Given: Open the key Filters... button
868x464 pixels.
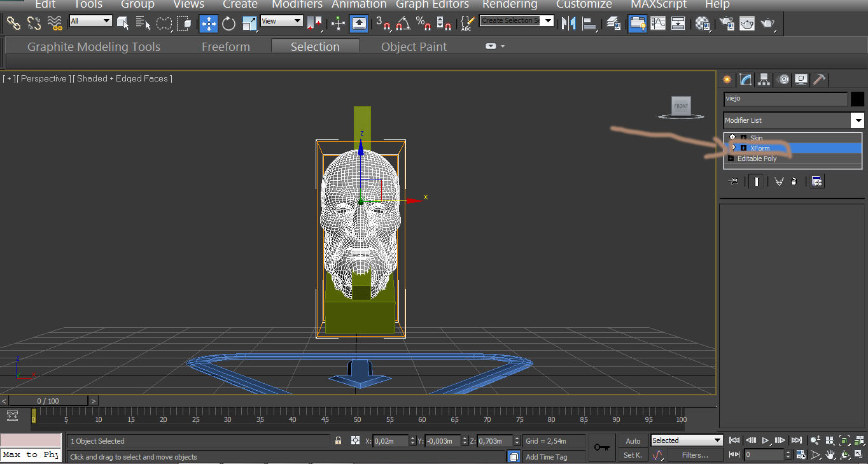Looking at the screenshot, I should pos(695,455).
